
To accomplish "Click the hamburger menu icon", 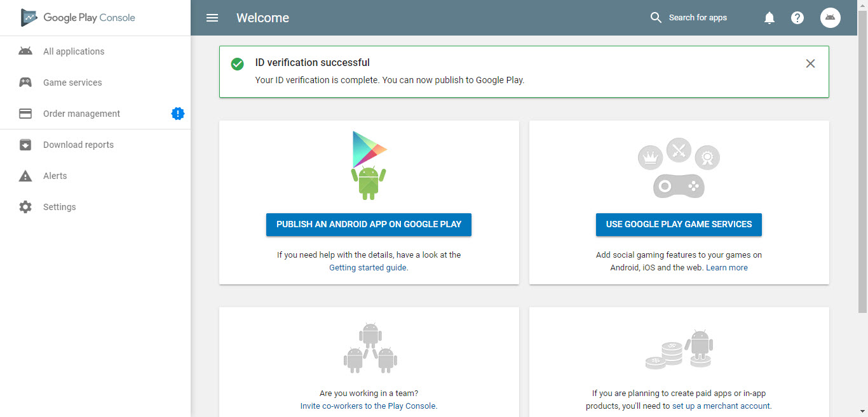I will (x=212, y=18).
